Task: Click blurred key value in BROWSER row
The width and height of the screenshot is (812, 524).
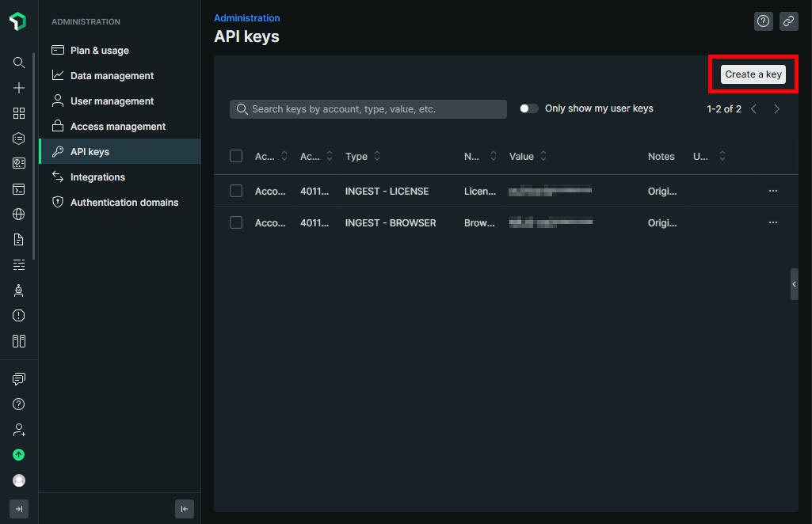Action: point(551,222)
